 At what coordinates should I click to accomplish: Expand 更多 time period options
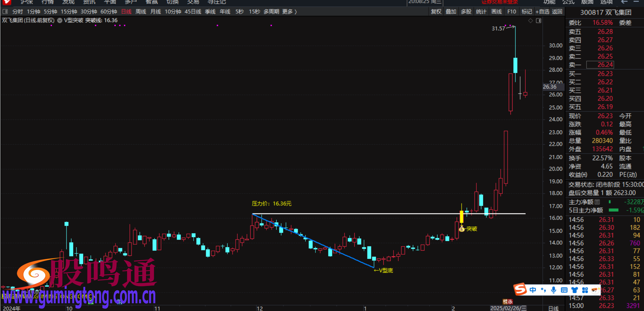[x=289, y=11]
